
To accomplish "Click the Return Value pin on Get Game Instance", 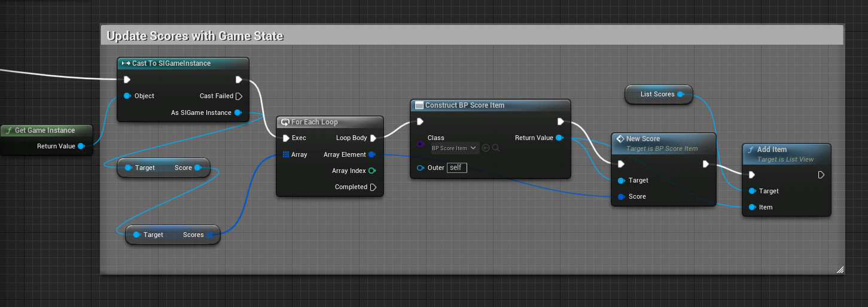I will 81,146.
